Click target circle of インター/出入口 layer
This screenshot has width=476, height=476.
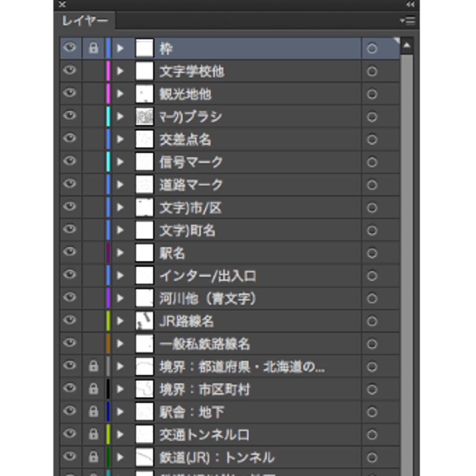tap(372, 276)
